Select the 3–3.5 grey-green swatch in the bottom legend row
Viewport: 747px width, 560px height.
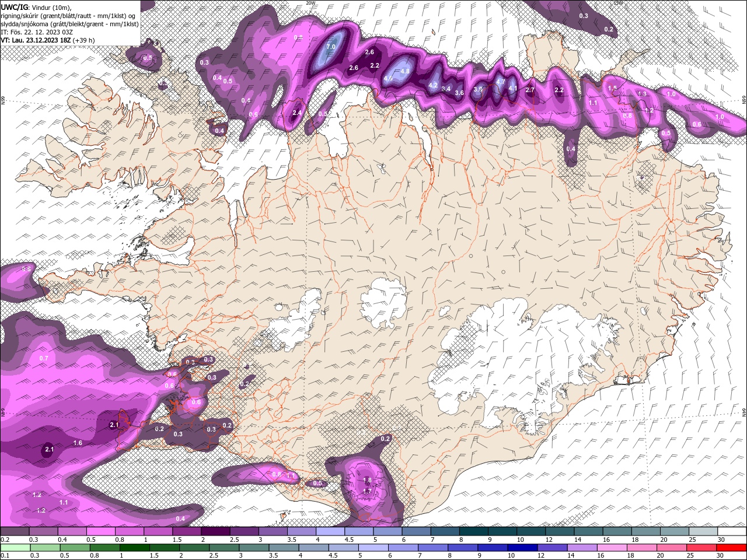tap(254, 548)
